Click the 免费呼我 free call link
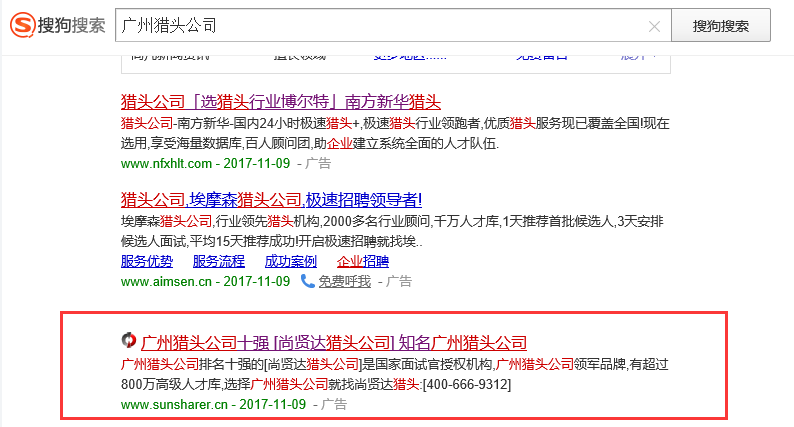The image size is (794, 427). (x=344, y=282)
